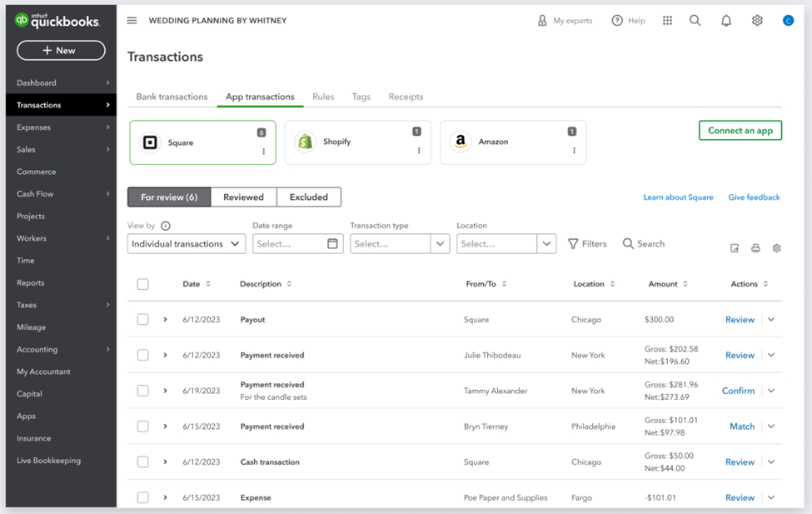
Task: Expand the Tammy Alexander row details
Action: pos(165,391)
